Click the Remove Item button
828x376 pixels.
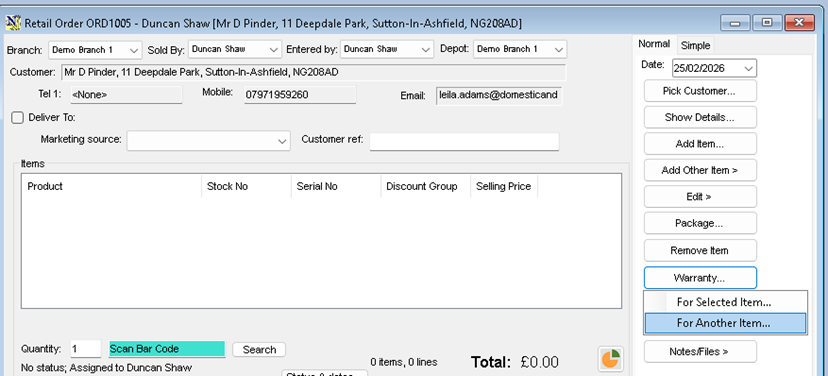[700, 250]
